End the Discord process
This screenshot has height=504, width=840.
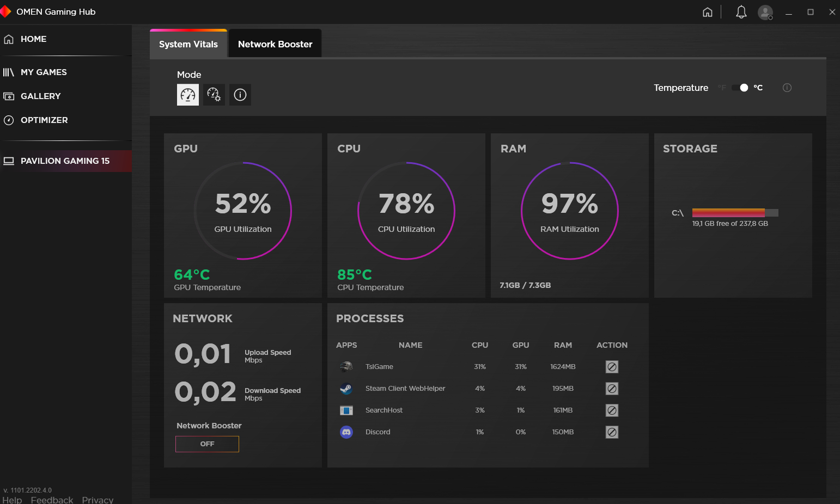click(x=612, y=432)
